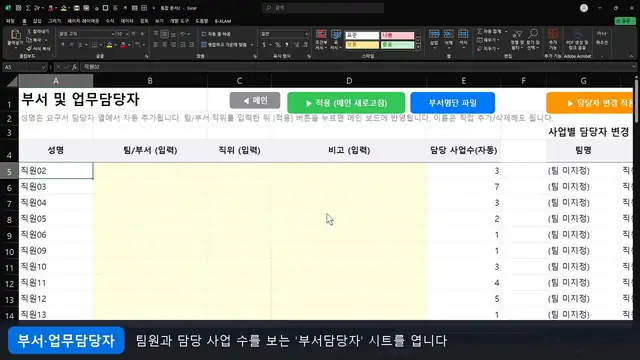Open the Fill (채우기) dropdown

pos(487,40)
